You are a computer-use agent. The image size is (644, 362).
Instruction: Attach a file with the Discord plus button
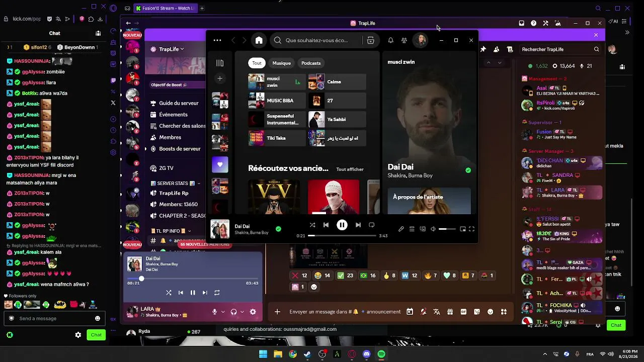coord(277,312)
